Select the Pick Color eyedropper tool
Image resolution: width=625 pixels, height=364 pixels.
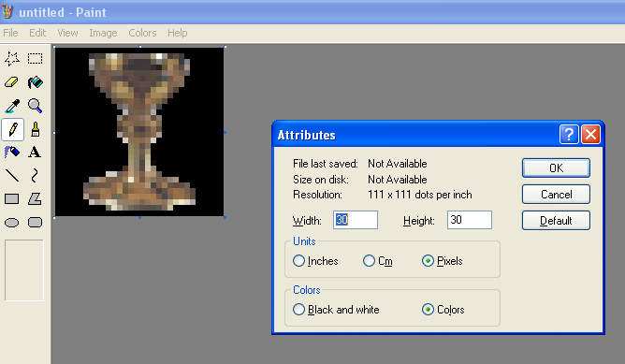(12, 106)
